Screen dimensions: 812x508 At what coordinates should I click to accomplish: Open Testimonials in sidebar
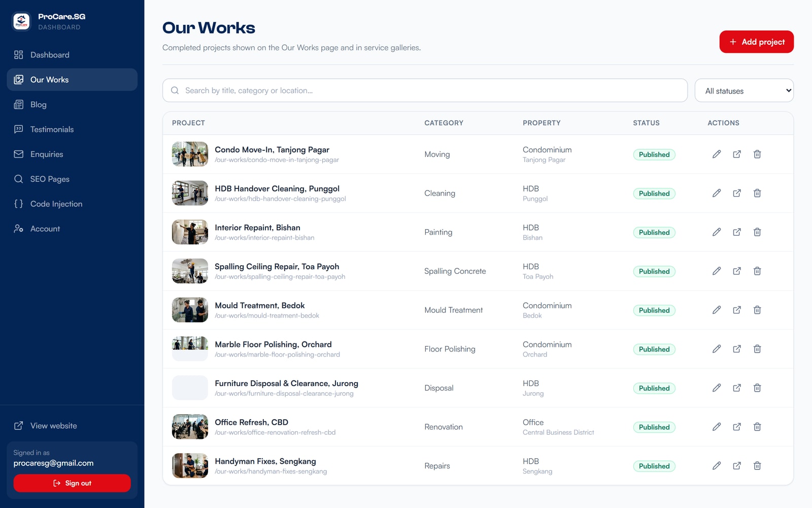coord(72,130)
